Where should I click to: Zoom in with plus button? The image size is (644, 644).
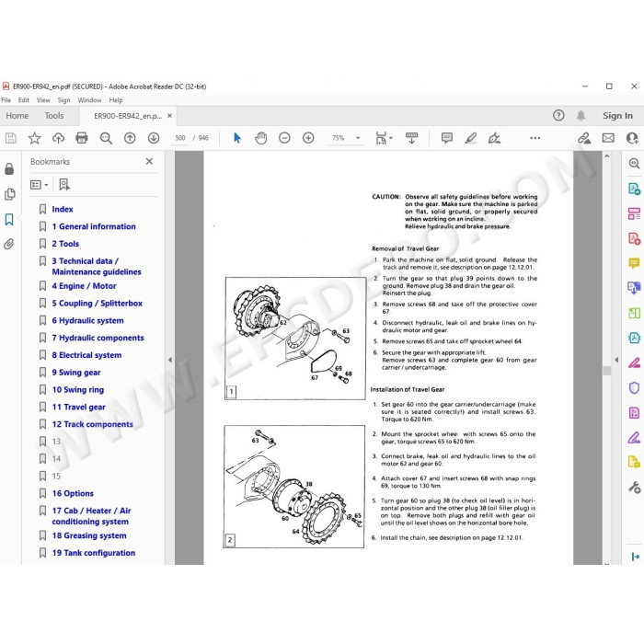click(308, 138)
